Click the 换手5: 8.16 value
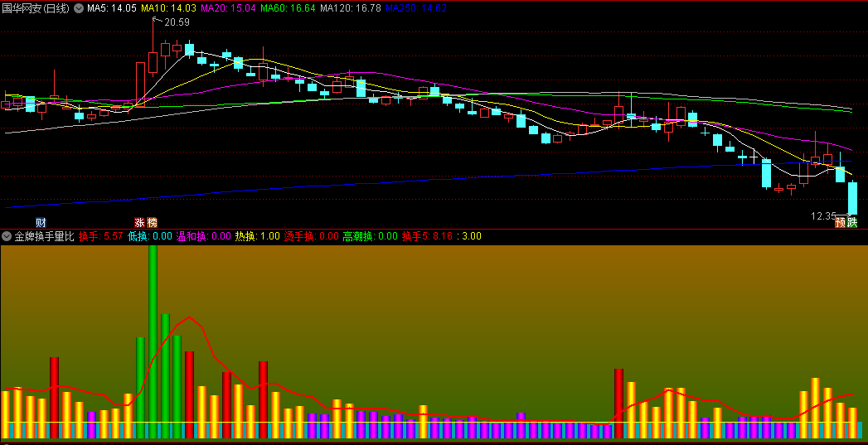 coord(427,236)
